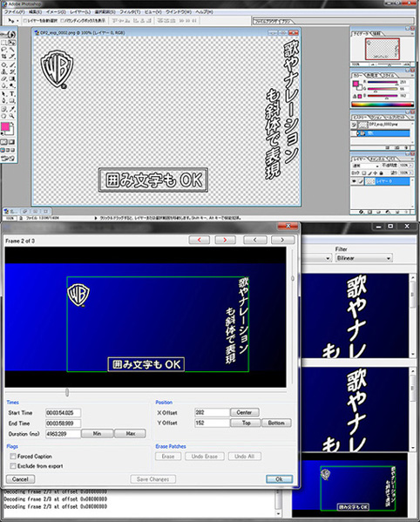This screenshot has width=420, height=522.
Task: Select the Brush tool
Action: [x=12, y=64]
